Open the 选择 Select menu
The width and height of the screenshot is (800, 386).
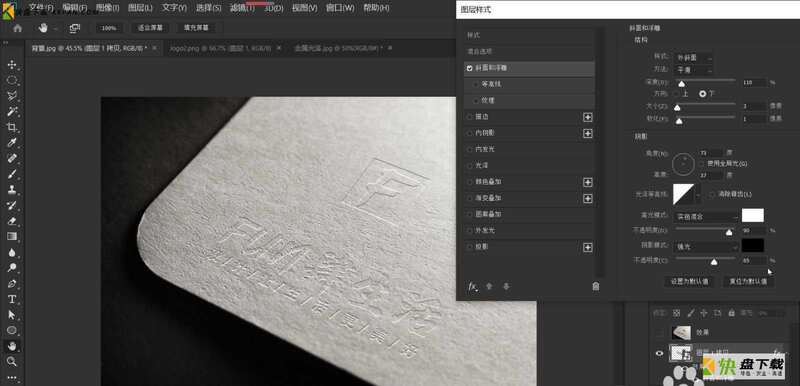(x=209, y=8)
